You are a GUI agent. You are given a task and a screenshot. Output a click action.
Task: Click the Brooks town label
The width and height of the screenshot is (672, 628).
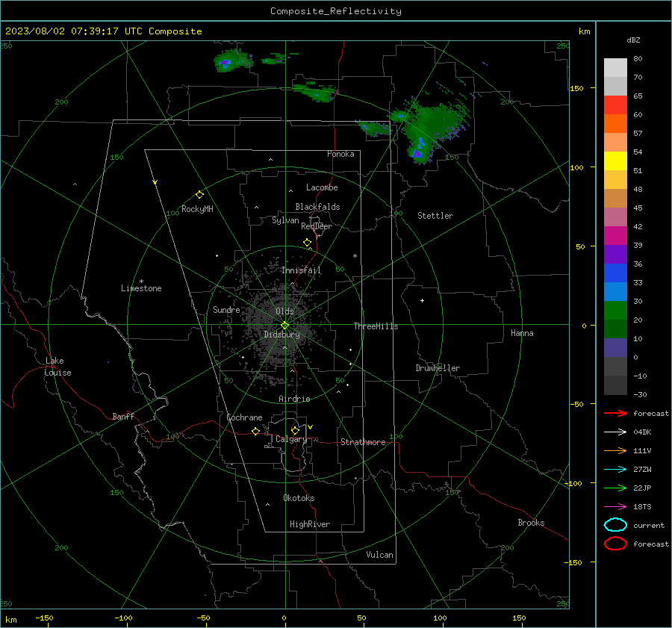(x=531, y=523)
